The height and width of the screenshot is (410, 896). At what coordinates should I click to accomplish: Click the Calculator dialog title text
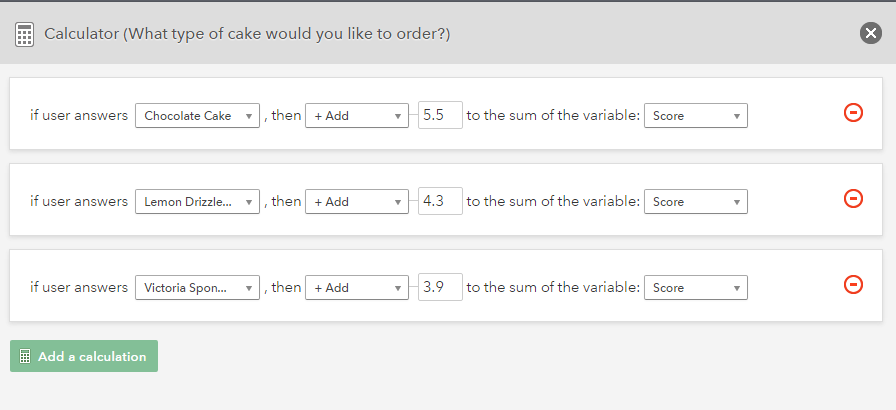click(247, 34)
